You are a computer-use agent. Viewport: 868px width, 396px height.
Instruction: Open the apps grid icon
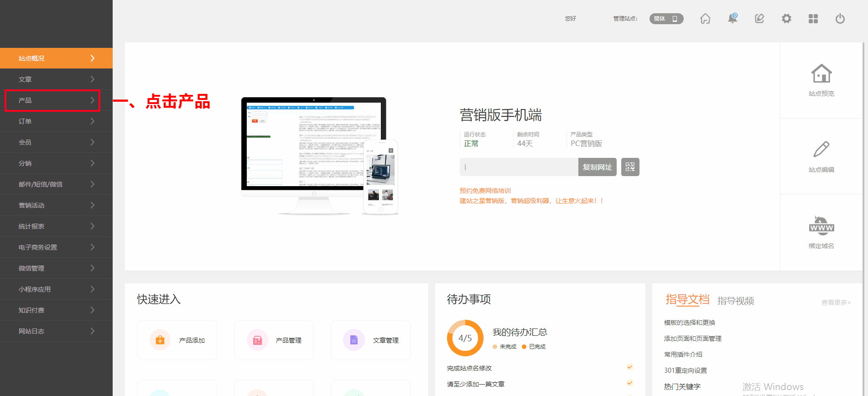click(813, 19)
